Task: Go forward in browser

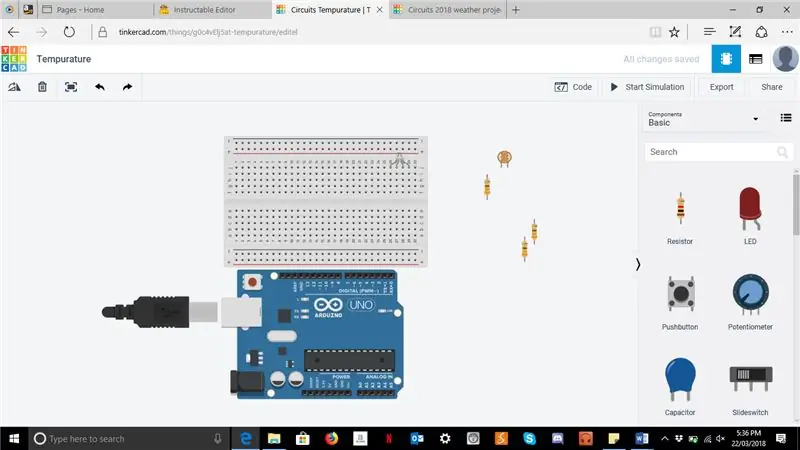Action: 41,32
